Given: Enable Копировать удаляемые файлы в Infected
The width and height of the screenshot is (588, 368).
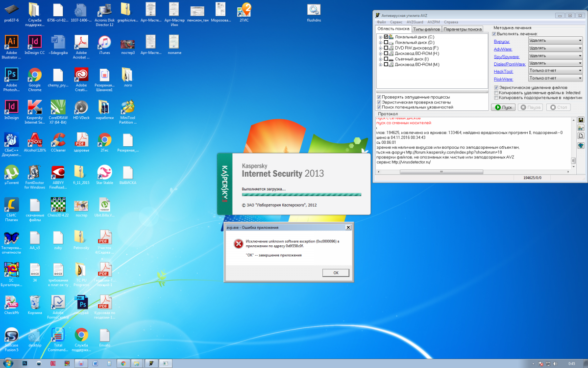Looking at the screenshot, I should pos(496,93).
